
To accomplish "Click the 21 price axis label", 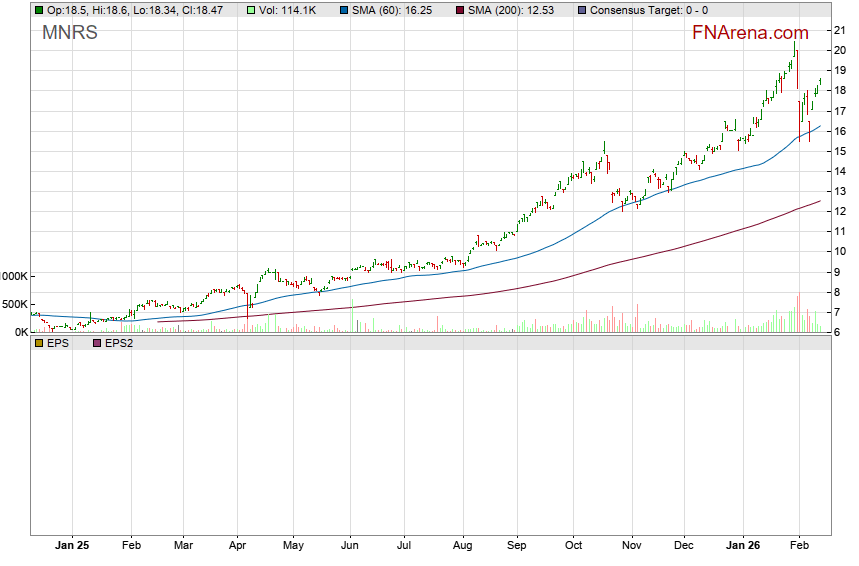I will (x=840, y=30).
